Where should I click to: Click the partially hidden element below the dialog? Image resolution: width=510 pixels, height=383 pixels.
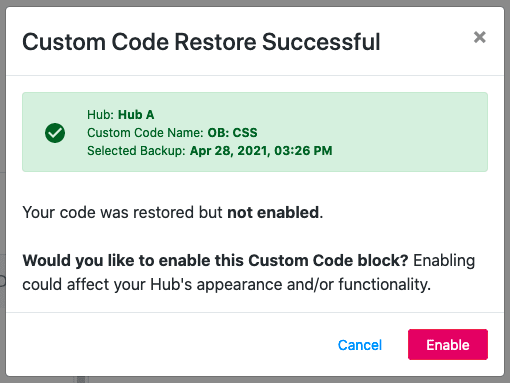tap(81, 380)
